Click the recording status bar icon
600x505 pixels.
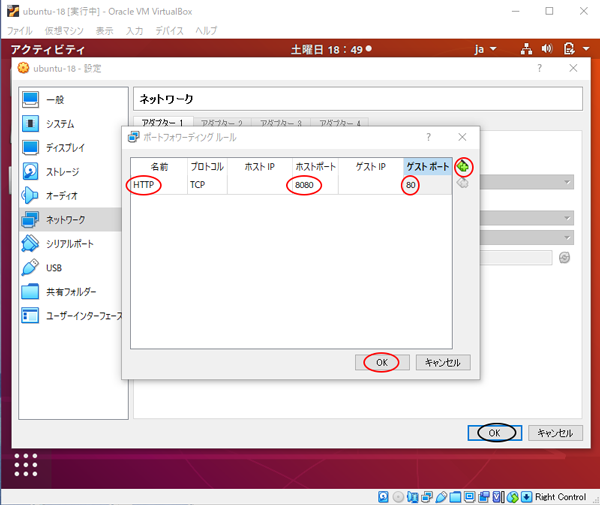484,497
